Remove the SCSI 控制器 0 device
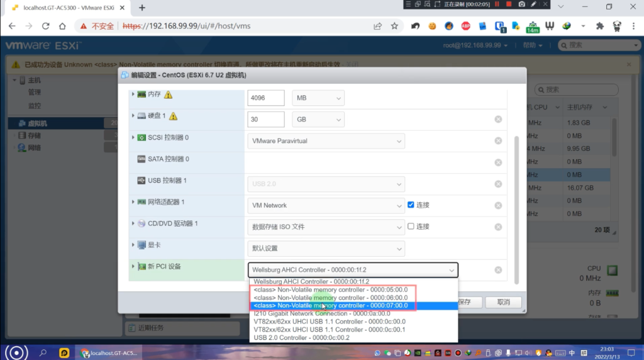Image resolution: width=644 pixels, height=360 pixels. (x=498, y=141)
